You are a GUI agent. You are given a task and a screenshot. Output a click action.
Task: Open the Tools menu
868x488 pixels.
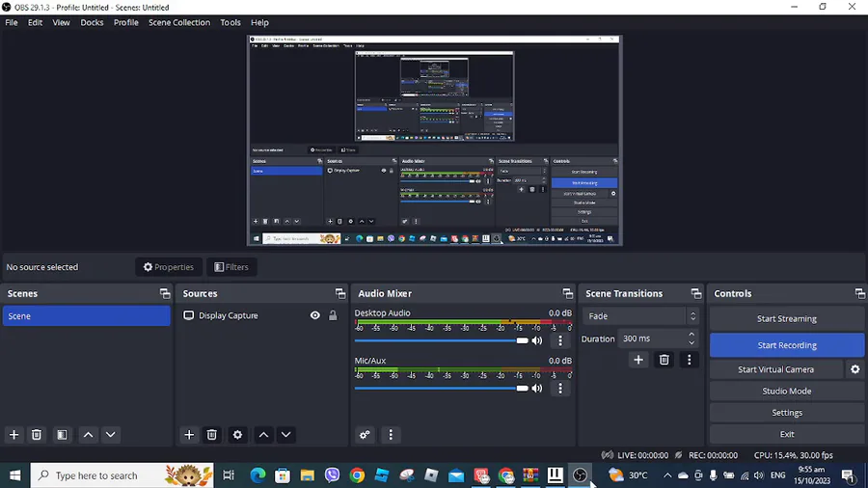pos(231,23)
